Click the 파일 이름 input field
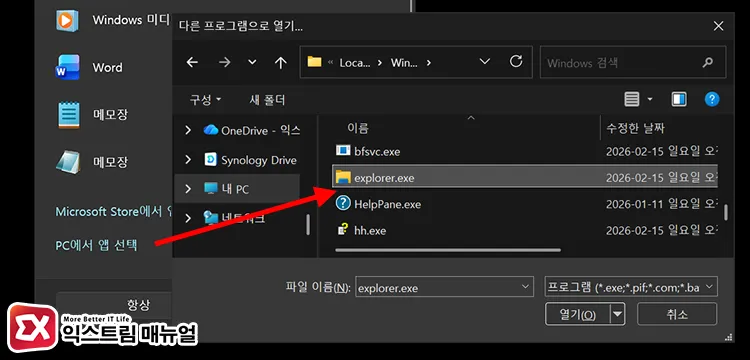This screenshot has width=750, height=360. coord(444,288)
